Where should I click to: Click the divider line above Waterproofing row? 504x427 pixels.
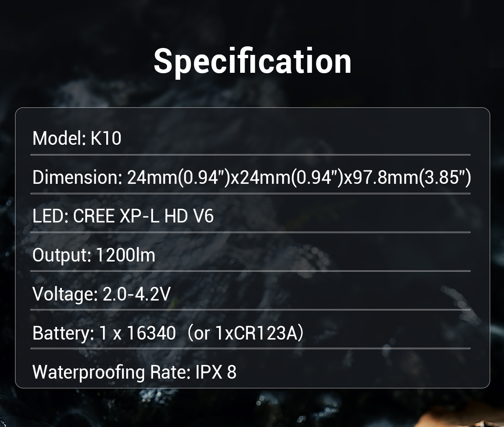(250, 349)
